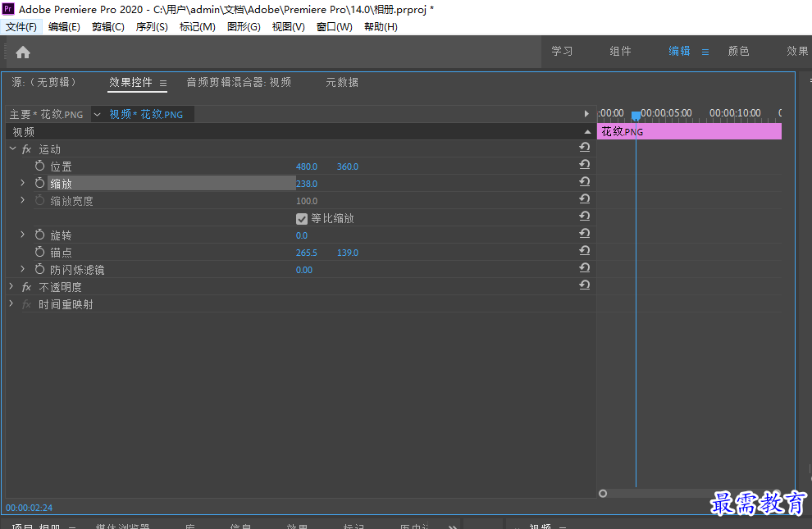Toggle the fx switch for 运动
The height and width of the screenshot is (529, 812).
pos(27,149)
